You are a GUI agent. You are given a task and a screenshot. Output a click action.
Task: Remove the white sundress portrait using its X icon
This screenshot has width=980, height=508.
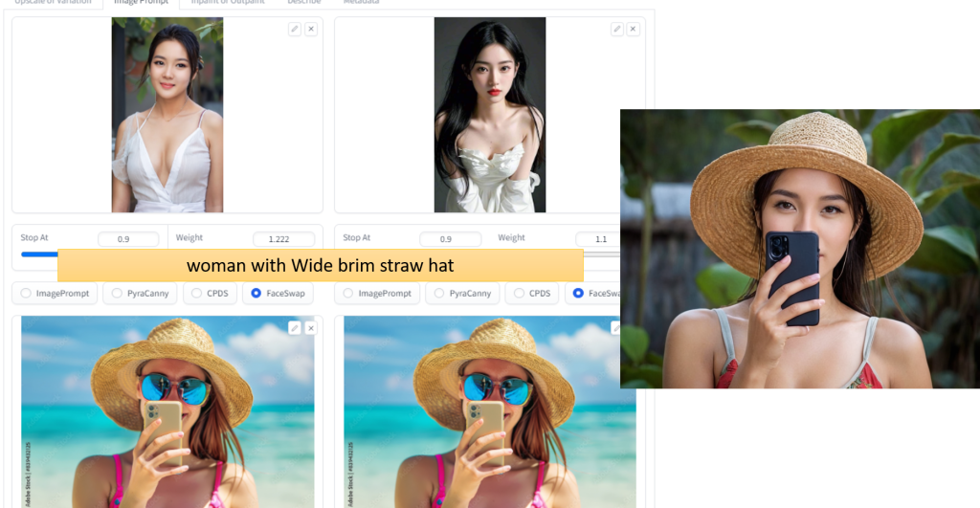[311, 30]
